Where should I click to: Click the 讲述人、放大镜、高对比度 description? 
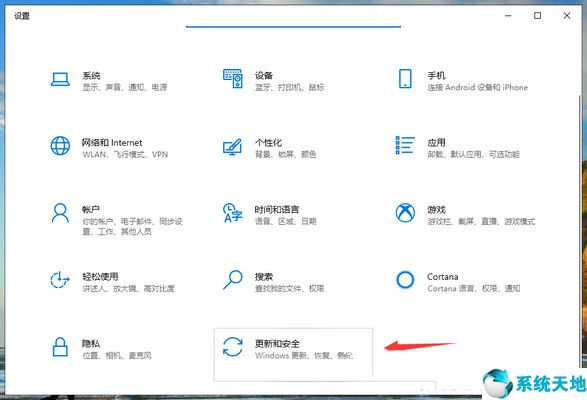point(128,288)
